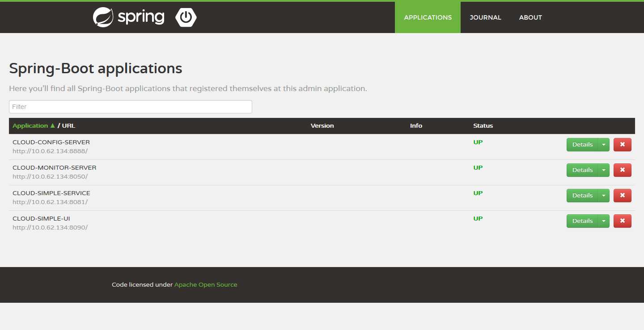Expand Details dropdown arrow for CLOUD-SIMPLE-SERVICE
The height and width of the screenshot is (330, 644).
pyautogui.click(x=604, y=196)
